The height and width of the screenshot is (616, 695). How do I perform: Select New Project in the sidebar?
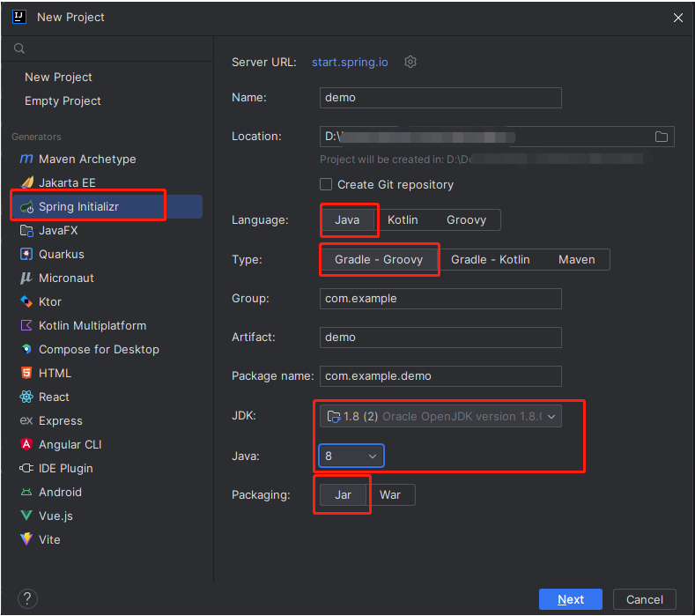click(x=58, y=78)
